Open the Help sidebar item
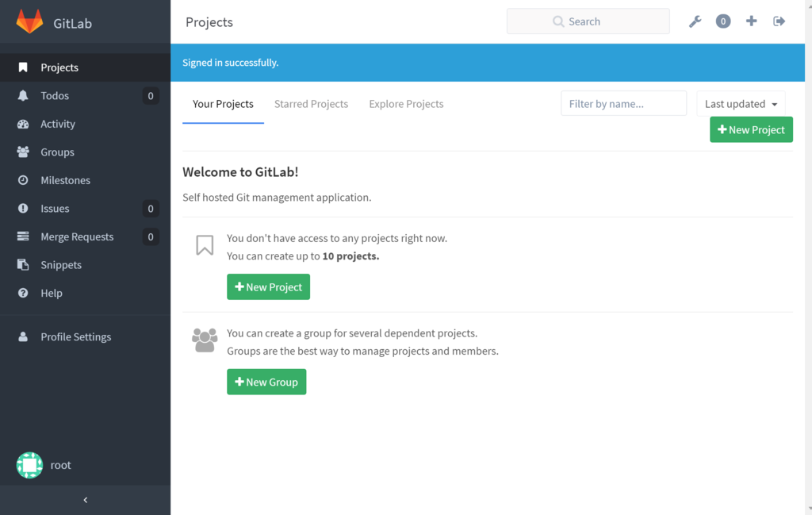Image resolution: width=812 pixels, height=515 pixels. 85,293
